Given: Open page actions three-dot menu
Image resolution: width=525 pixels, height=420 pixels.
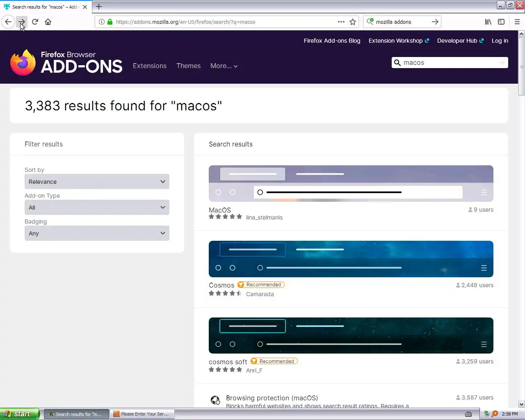Looking at the screenshot, I should click(x=341, y=22).
